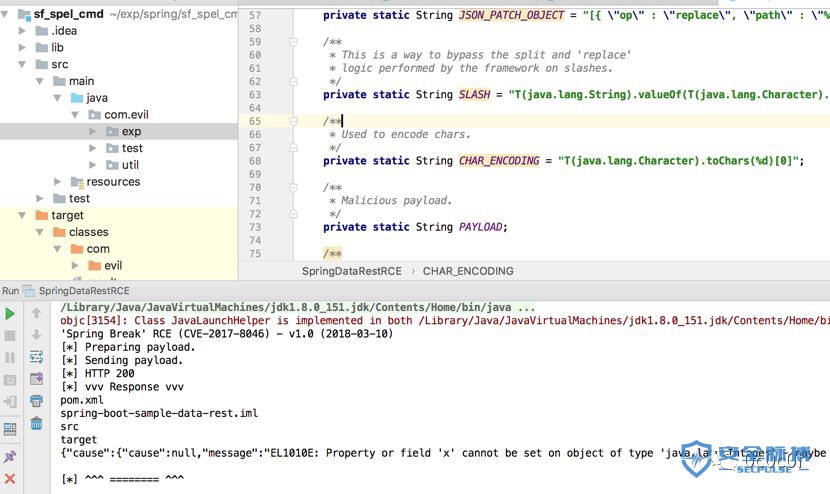Click the Up the stack trace arrow

click(x=37, y=313)
